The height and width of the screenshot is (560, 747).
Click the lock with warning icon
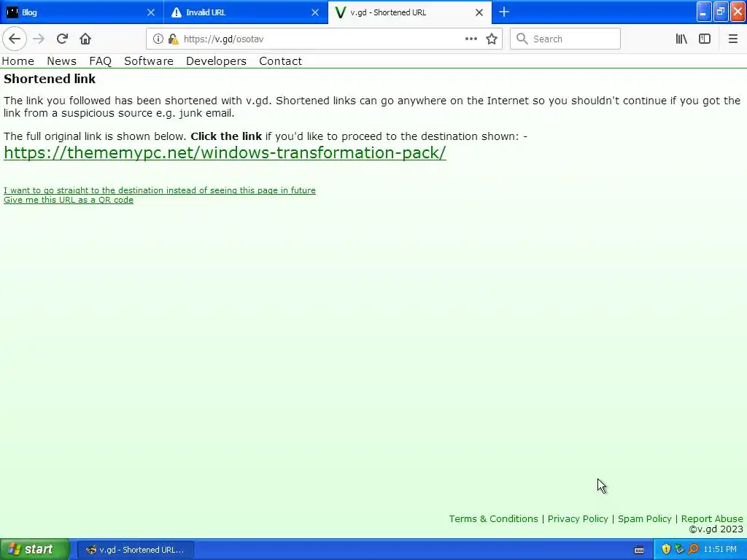point(174,39)
